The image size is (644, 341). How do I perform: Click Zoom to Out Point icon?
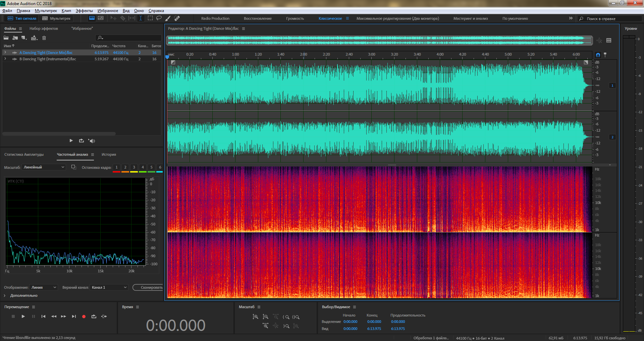coord(286,326)
